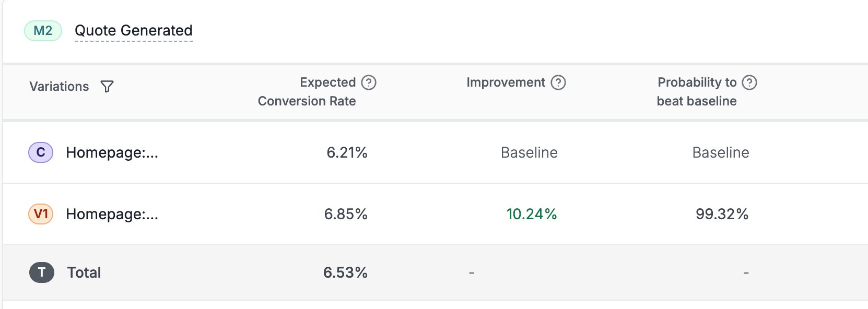The image size is (868, 309).
Task: Click the Total row label
Action: [84, 272]
